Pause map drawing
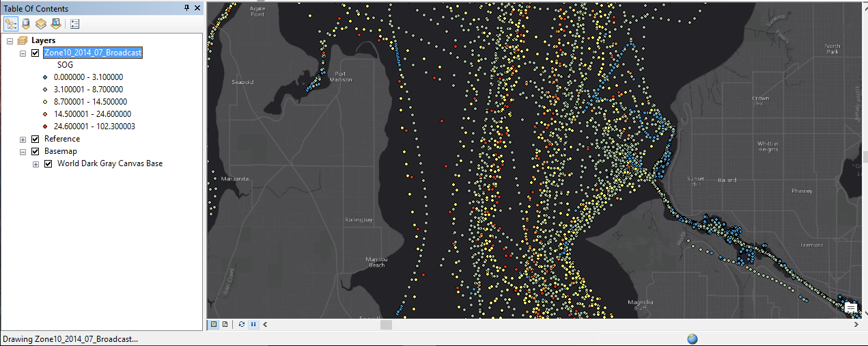The height and width of the screenshot is (346, 868). (x=253, y=324)
